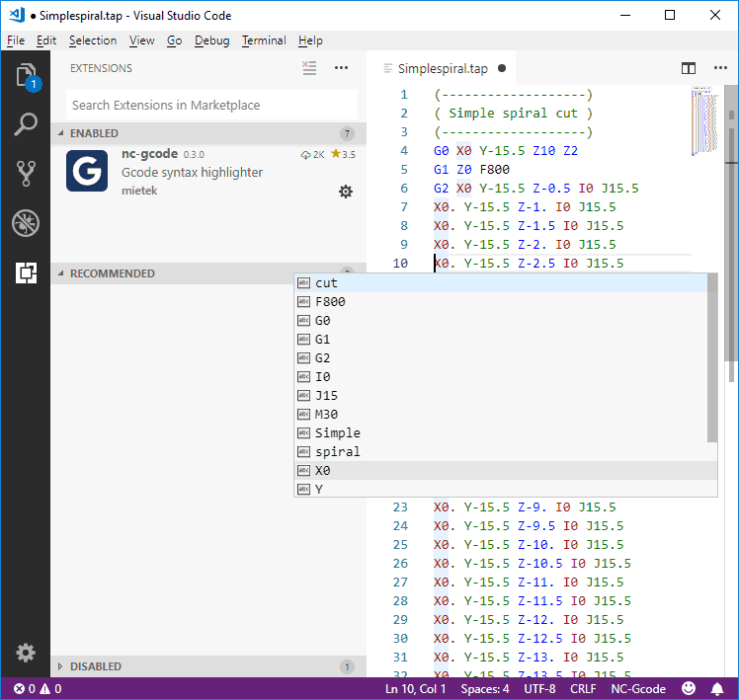Open the Source Control view
Image resolution: width=739 pixels, height=700 pixels.
tap(26, 174)
